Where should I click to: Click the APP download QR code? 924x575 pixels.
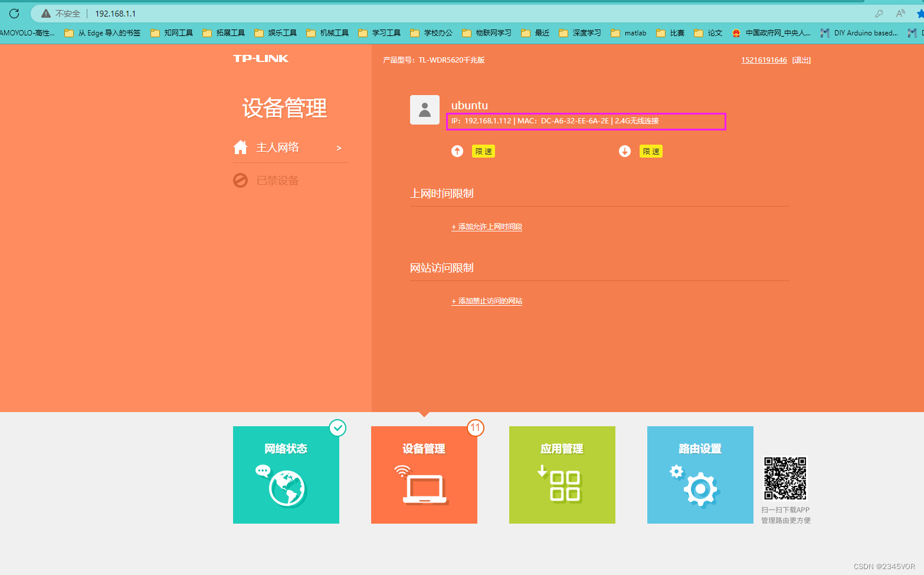(785, 478)
